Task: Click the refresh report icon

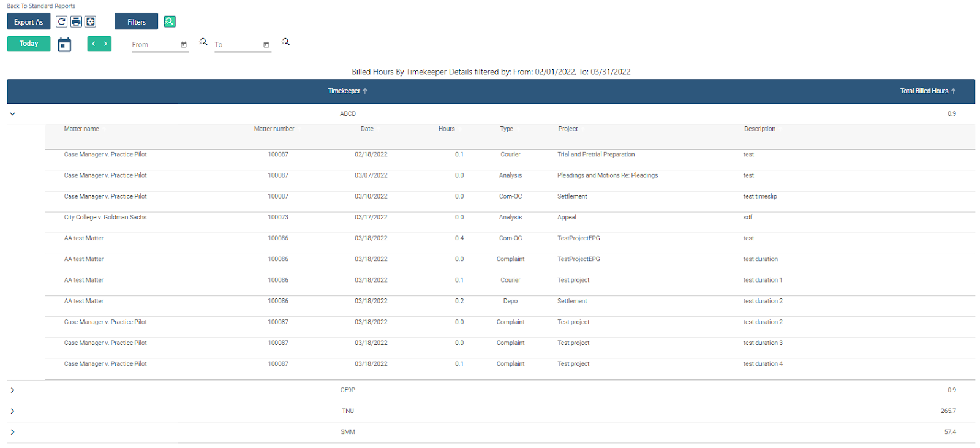Action: click(x=61, y=21)
